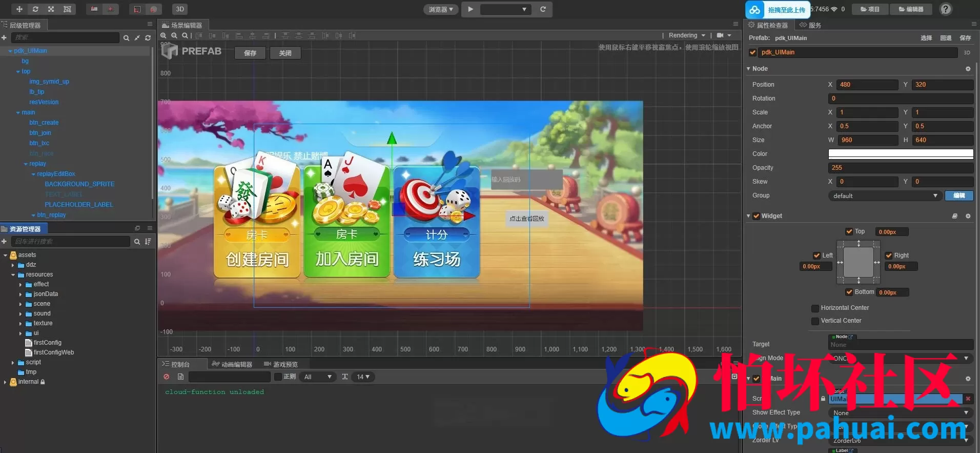Toggle the Widget component enabled checkbox
This screenshot has width=980, height=453.
click(x=756, y=216)
